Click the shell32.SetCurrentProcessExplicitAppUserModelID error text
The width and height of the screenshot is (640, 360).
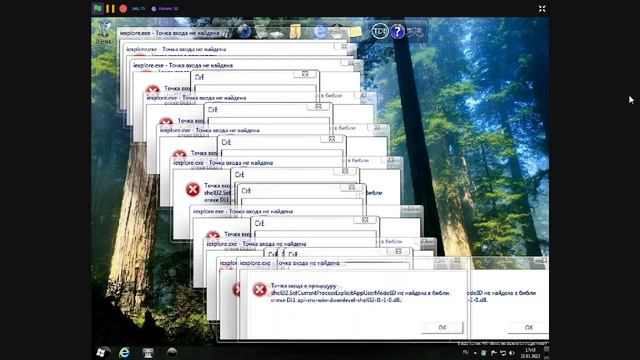point(360,293)
